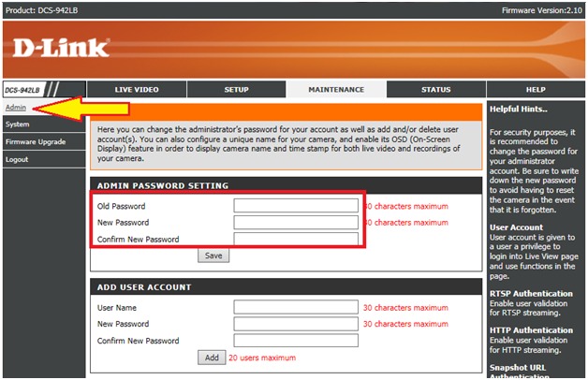Click admin Confirm New Password field
Image resolution: width=588 pixels, height=380 pixels.
pos(296,240)
